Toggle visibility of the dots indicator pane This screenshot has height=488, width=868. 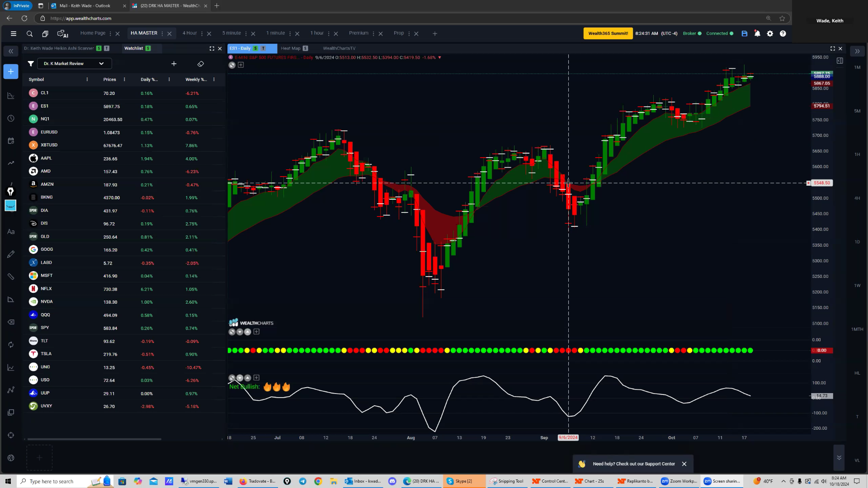[x=232, y=332]
